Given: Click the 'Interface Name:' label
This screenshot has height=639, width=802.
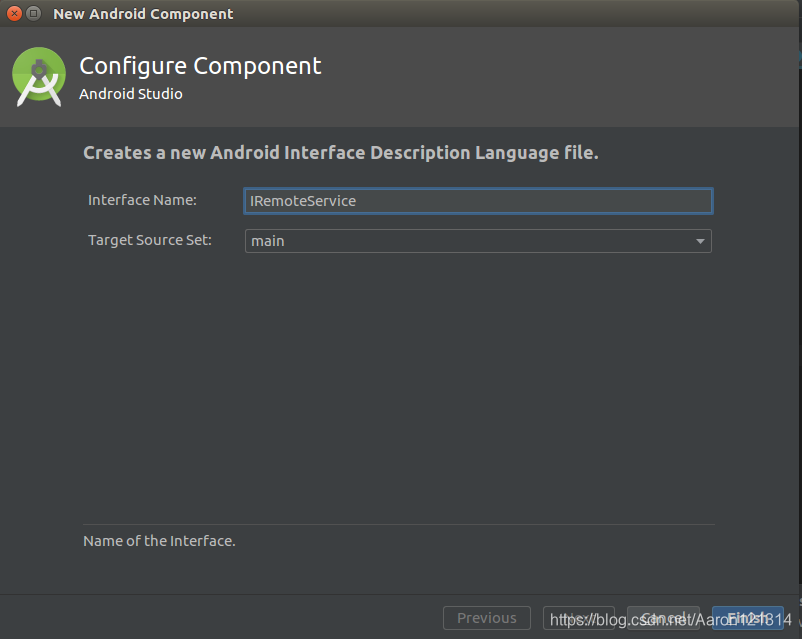Looking at the screenshot, I should (x=142, y=200).
